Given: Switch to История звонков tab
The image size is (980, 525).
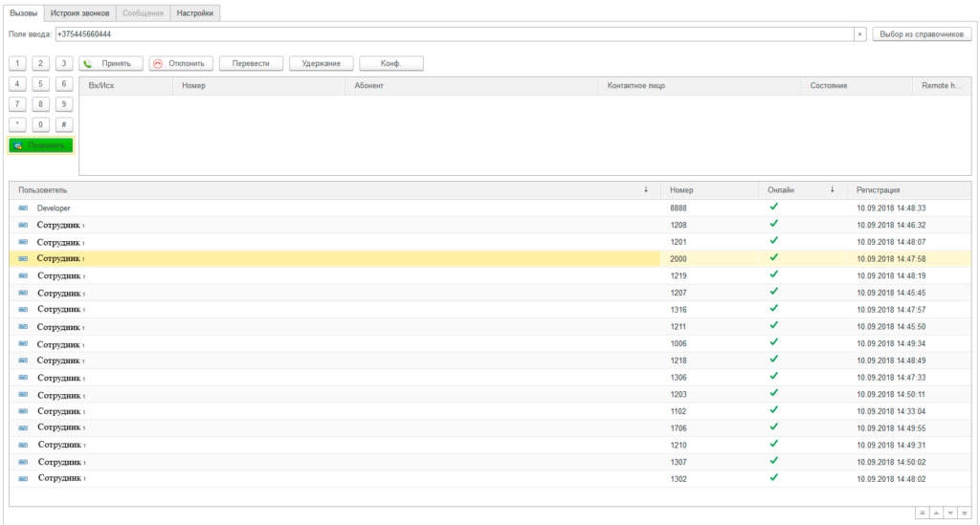Looking at the screenshot, I should (81, 12).
